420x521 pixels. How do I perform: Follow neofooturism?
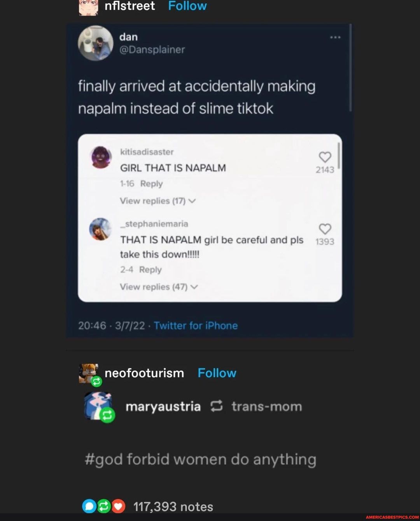coord(217,373)
